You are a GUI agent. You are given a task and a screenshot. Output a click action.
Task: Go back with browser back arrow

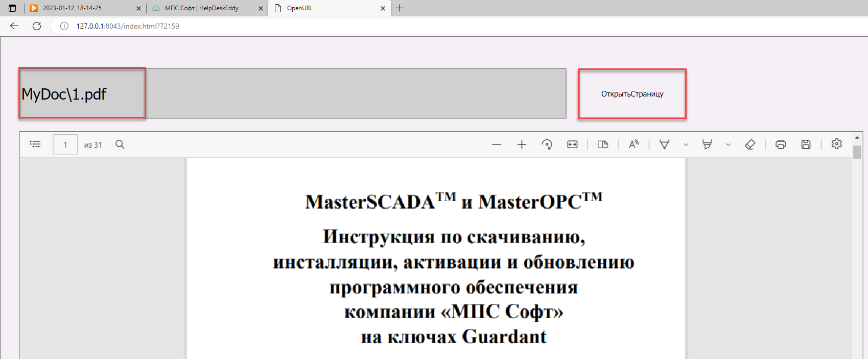click(14, 26)
